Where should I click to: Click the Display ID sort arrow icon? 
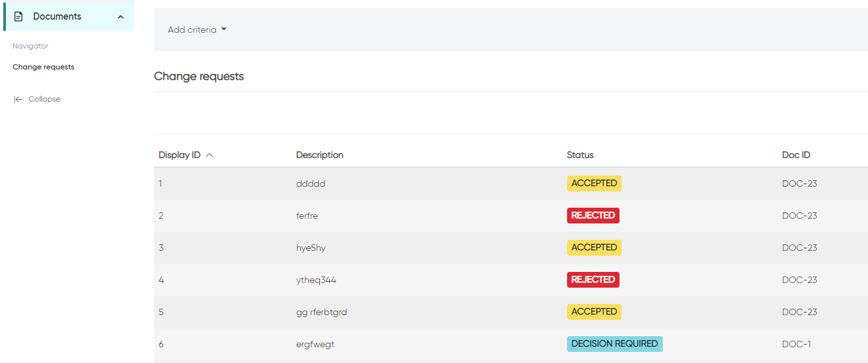pyautogui.click(x=209, y=155)
